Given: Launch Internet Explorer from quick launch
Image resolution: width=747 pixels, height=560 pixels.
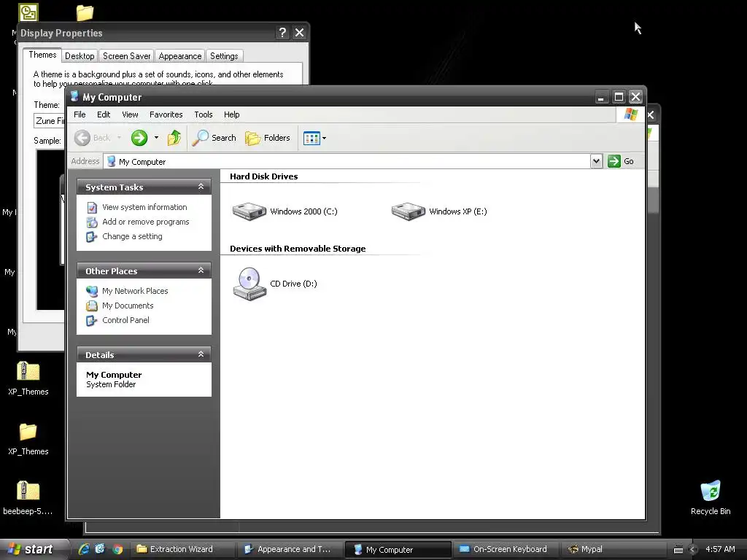Looking at the screenshot, I should (x=84, y=549).
